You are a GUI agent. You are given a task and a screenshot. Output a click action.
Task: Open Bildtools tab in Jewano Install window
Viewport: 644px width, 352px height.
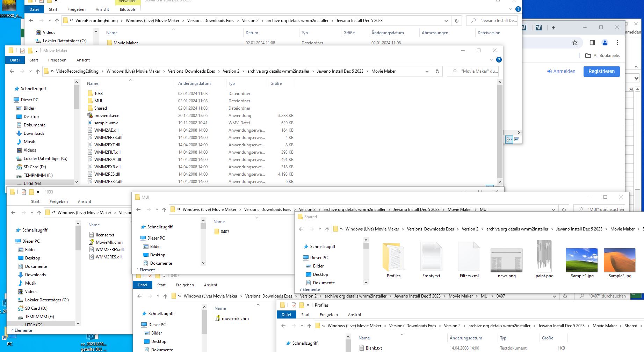click(128, 9)
